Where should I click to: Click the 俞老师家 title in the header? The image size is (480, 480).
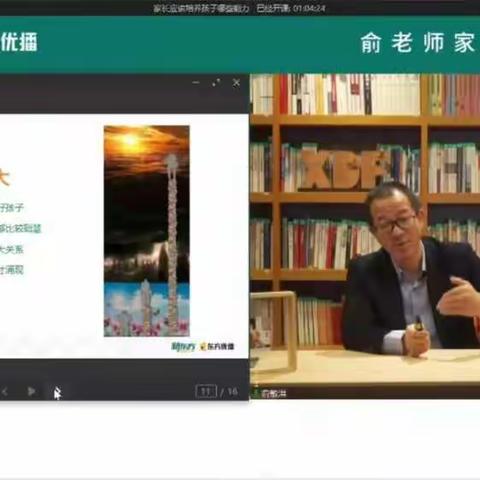tap(418, 43)
